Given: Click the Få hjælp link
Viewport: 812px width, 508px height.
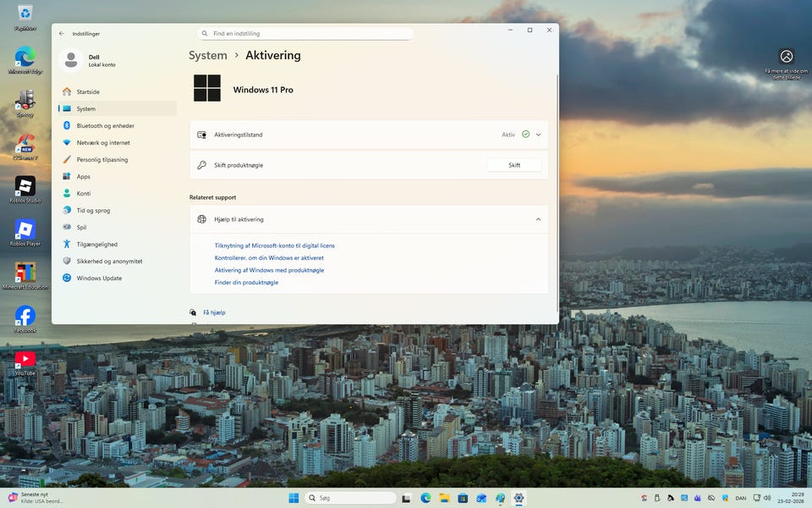Looking at the screenshot, I should click(x=214, y=312).
